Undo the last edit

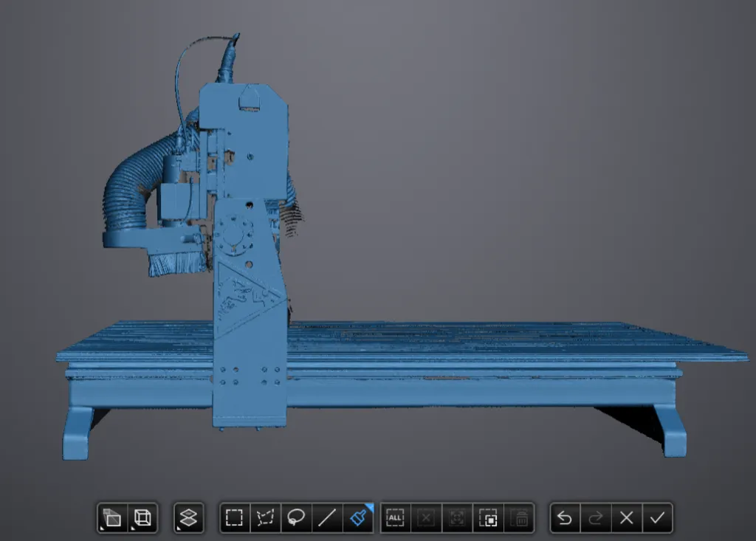pos(565,518)
